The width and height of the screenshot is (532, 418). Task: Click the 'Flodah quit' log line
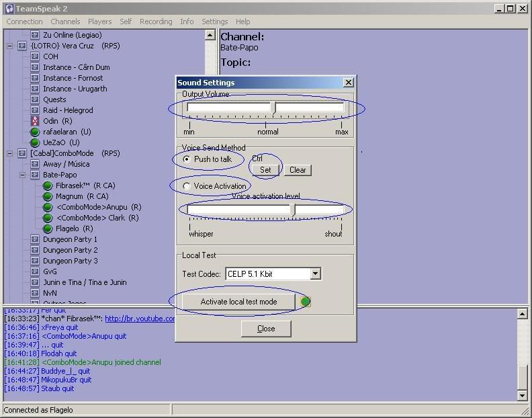coord(40,353)
